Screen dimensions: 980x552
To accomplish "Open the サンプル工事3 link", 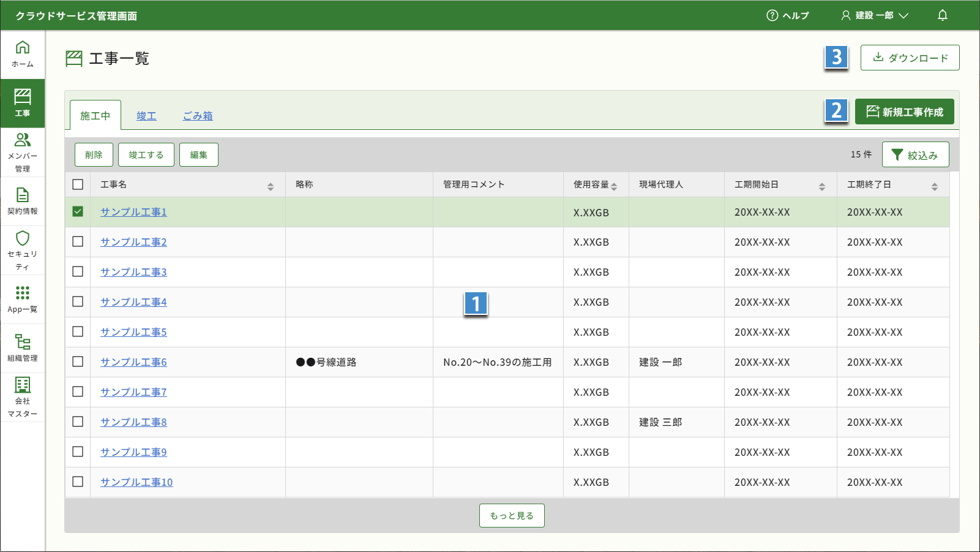I will click(133, 272).
